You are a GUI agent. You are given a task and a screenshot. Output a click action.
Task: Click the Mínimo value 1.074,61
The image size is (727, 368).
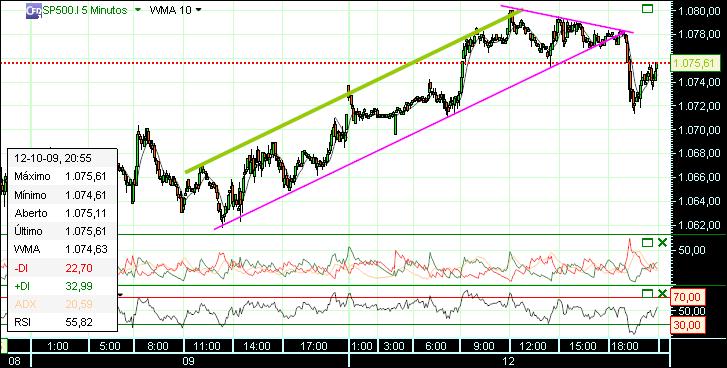pos(86,195)
